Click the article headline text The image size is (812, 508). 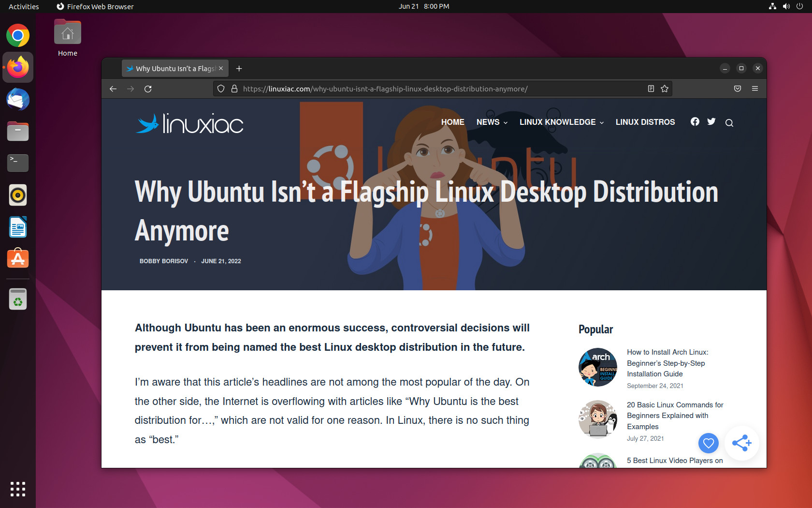(x=426, y=211)
